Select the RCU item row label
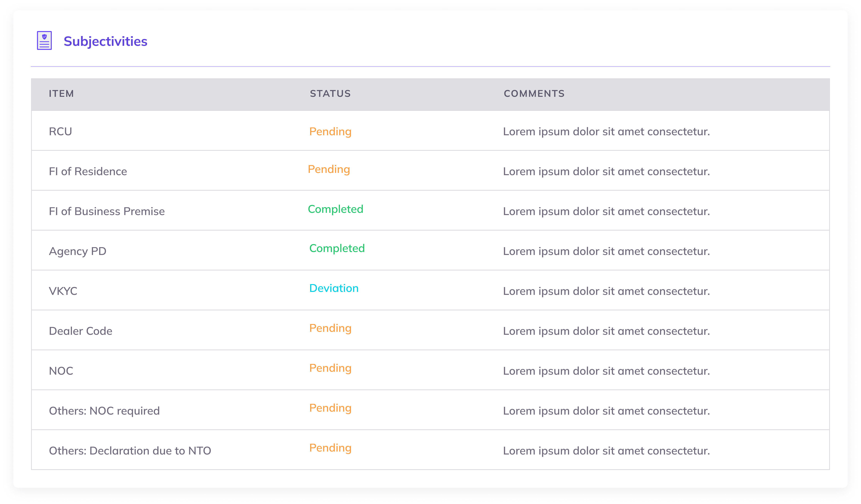 pyautogui.click(x=60, y=132)
